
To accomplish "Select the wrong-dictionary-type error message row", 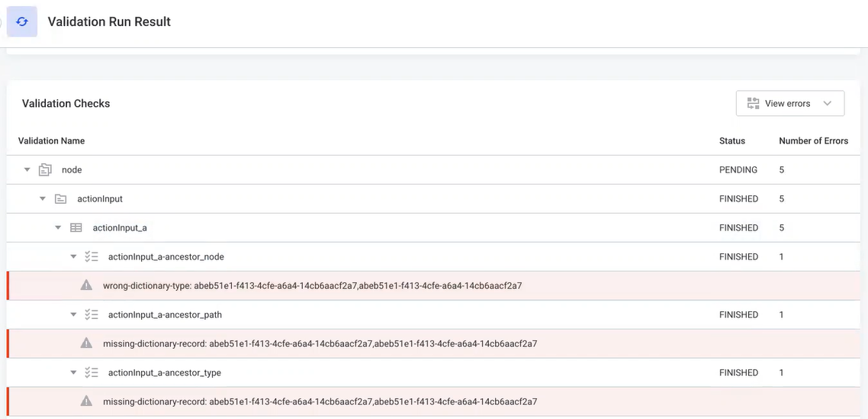I will (x=312, y=286).
